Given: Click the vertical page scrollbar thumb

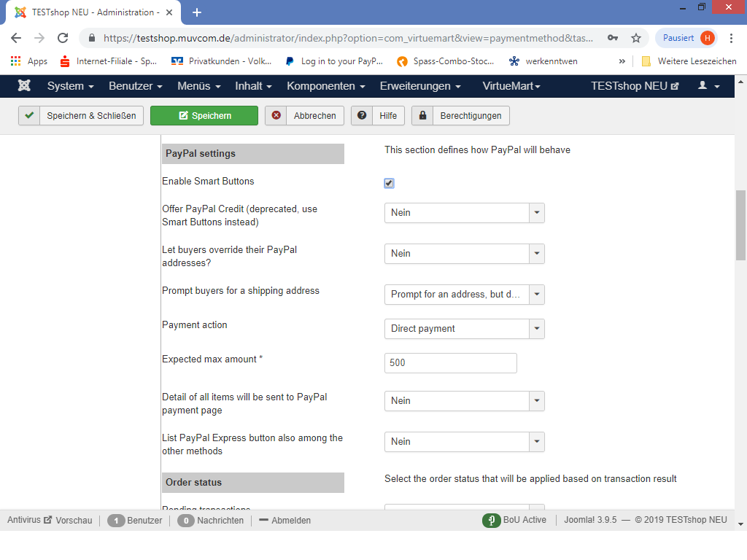Looking at the screenshot, I should point(740,225).
